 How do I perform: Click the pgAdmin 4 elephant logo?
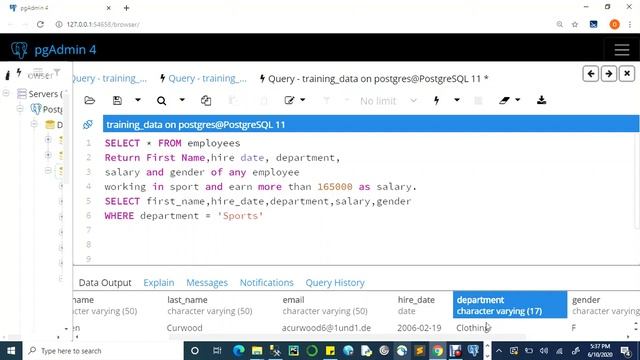coord(19,50)
